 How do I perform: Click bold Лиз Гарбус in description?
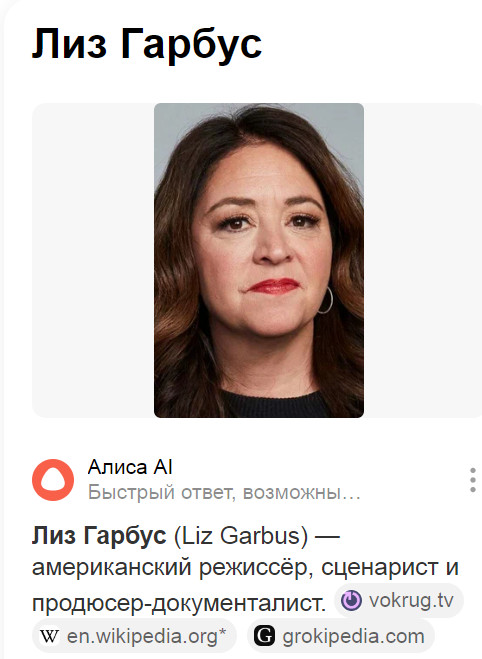99,535
